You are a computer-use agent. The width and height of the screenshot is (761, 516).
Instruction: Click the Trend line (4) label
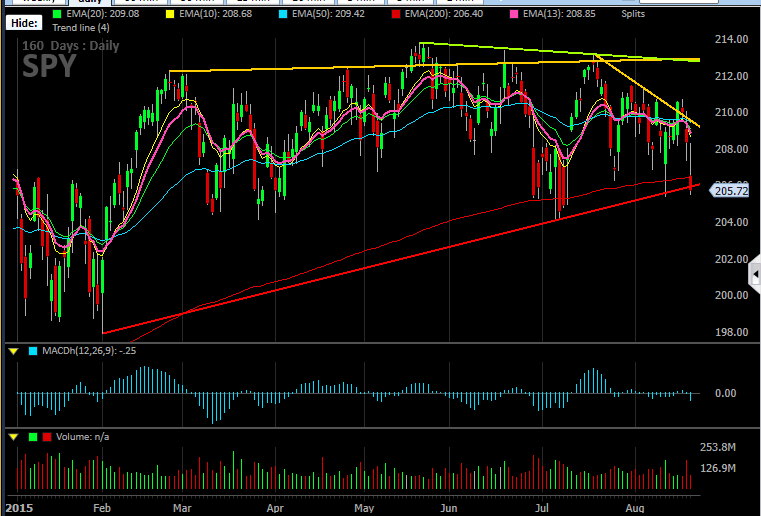[81, 28]
